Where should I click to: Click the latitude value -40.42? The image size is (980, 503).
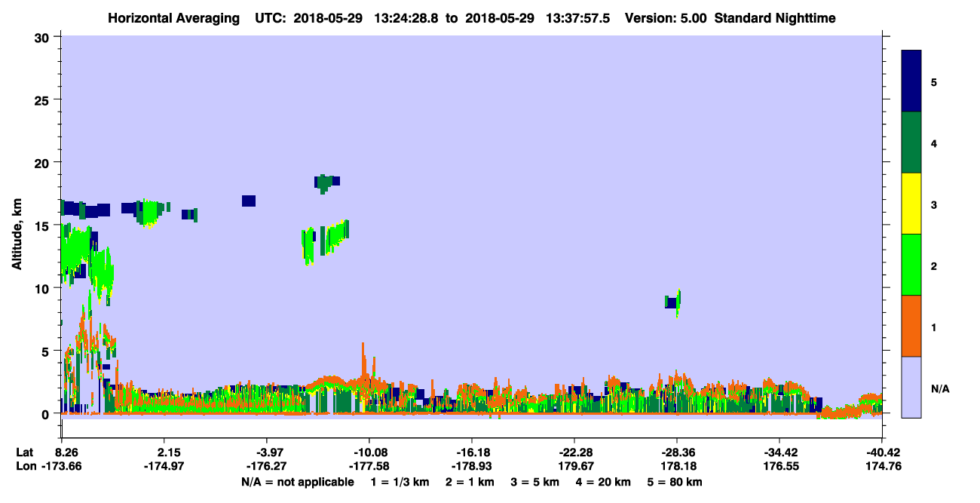click(x=881, y=452)
